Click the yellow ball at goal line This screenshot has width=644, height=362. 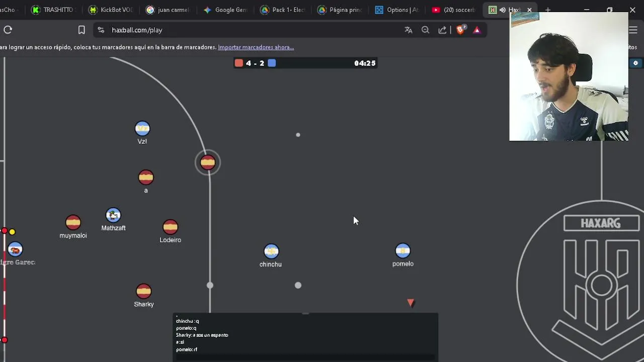coord(12,232)
